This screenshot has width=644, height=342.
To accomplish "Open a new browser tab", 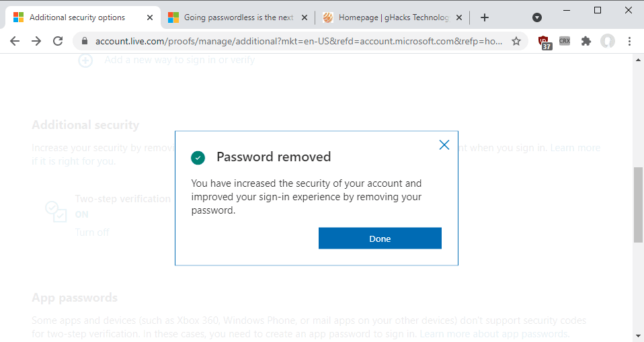I will (485, 17).
